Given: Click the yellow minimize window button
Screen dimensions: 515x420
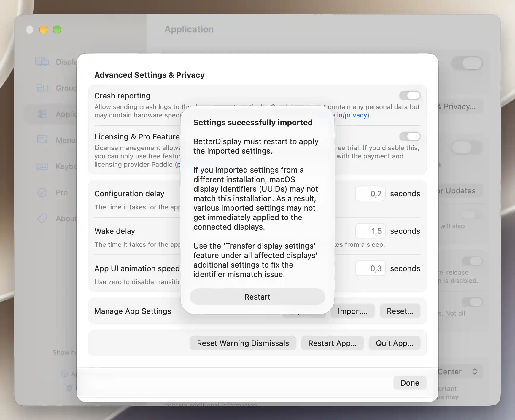Looking at the screenshot, I should (x=43, y=30).
